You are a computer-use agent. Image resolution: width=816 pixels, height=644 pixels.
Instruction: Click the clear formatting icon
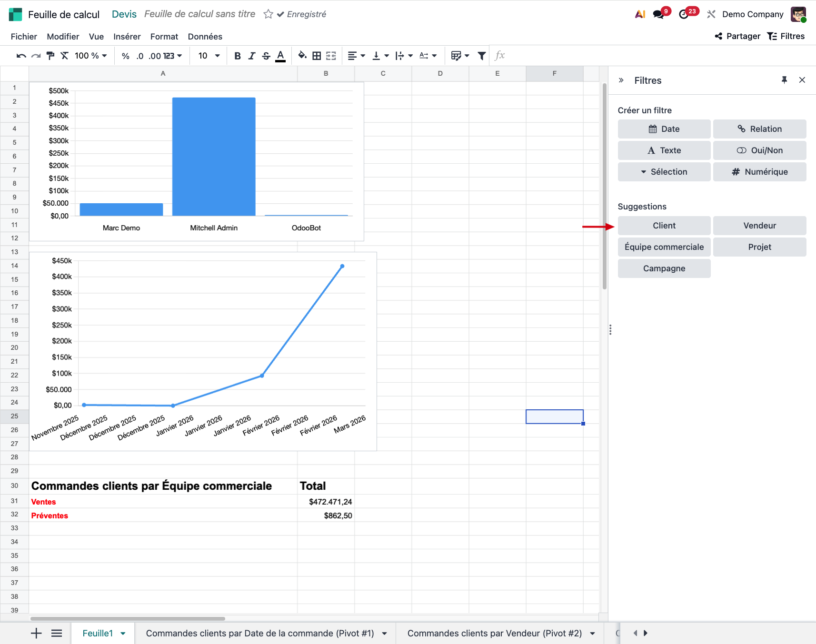65,56
